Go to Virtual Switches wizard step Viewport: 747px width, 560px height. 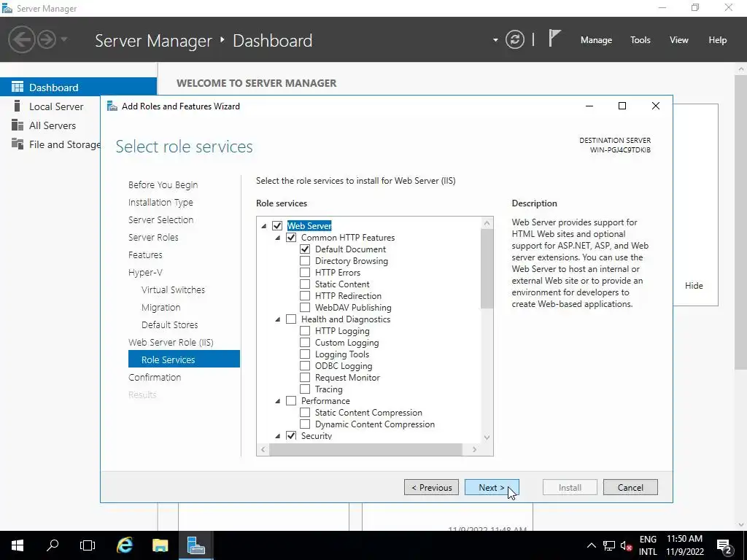point(173,289)
